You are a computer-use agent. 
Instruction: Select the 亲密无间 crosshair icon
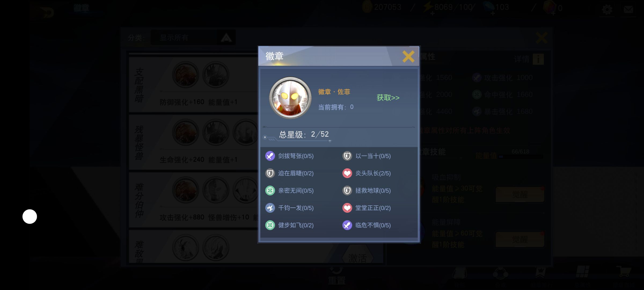pyautogui.click(x=270, y=191)
